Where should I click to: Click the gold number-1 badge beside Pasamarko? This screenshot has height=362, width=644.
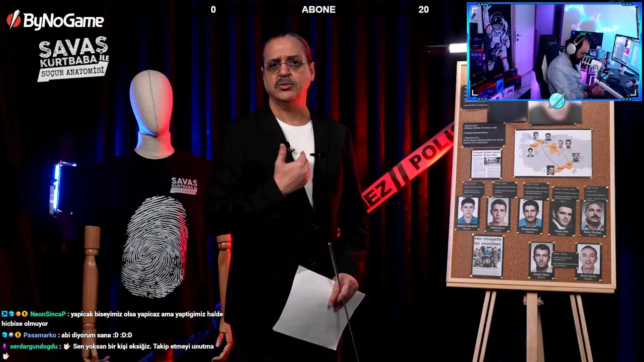point(18,335)
